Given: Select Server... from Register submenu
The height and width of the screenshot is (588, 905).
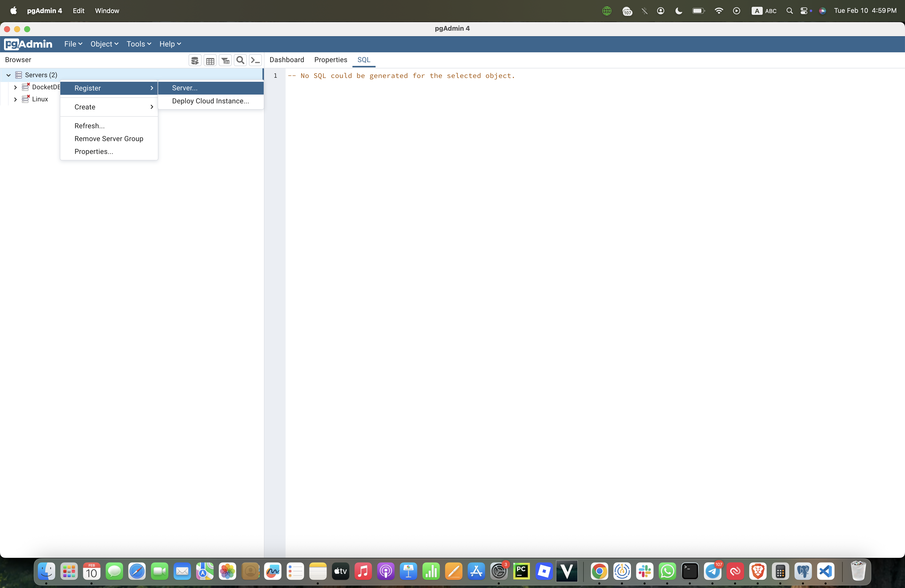Looking at the screenshot, I should coord(185,88).
